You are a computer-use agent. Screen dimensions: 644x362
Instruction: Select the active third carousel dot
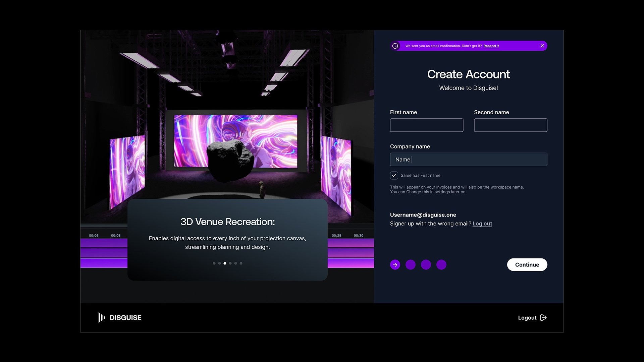tap(225, 263)
